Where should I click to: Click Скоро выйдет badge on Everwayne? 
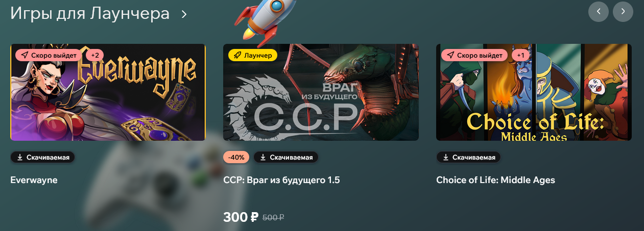(x=49, y=55)
